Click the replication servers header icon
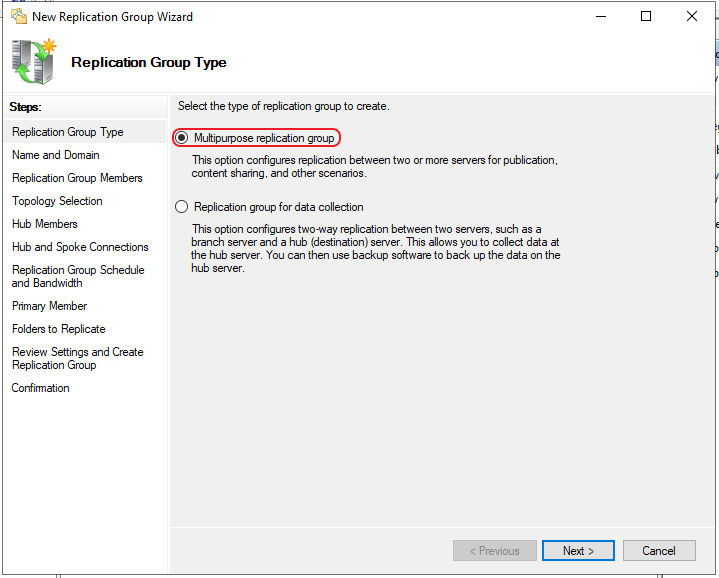This screenshot has width=719, height=578. pos(34,62)
